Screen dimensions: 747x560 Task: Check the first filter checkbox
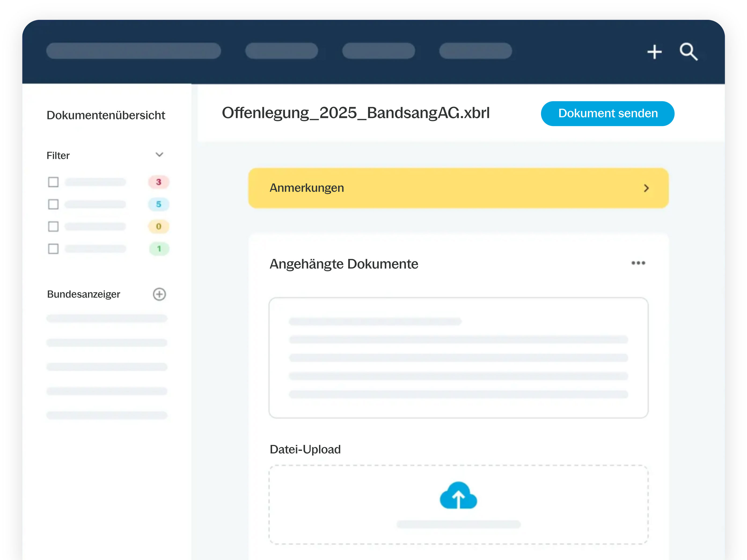tap(53, 182)
